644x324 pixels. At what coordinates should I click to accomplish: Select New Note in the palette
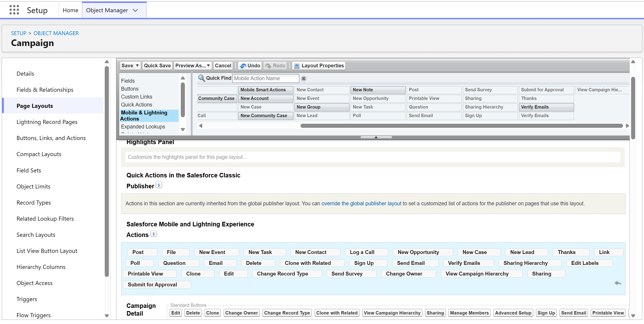[x=378, y=90]
